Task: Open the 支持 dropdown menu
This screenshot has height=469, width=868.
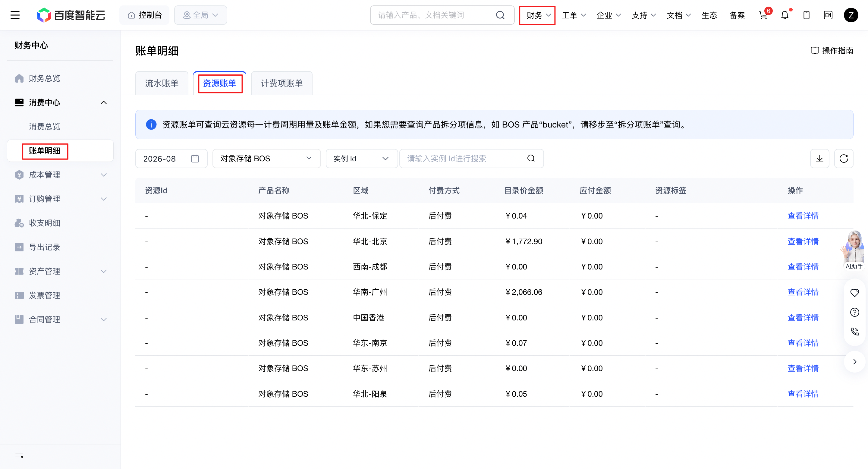Action: pyautogui.click(x=643, y=15)
